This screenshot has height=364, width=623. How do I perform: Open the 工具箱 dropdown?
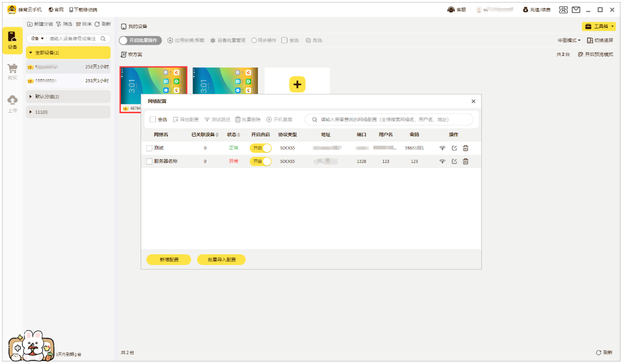tap(599, 26)
